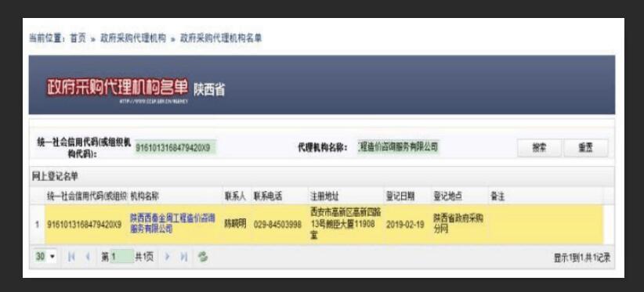Click the page number input box
This screenshot has height=292, width=644.
coord(122,257)
